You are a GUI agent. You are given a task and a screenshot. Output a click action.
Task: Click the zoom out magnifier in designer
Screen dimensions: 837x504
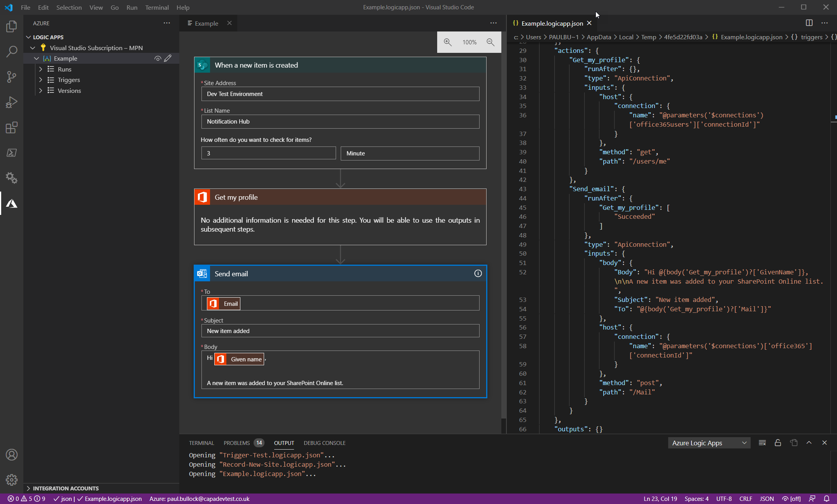pyautogui.click(x=490, y=42)
